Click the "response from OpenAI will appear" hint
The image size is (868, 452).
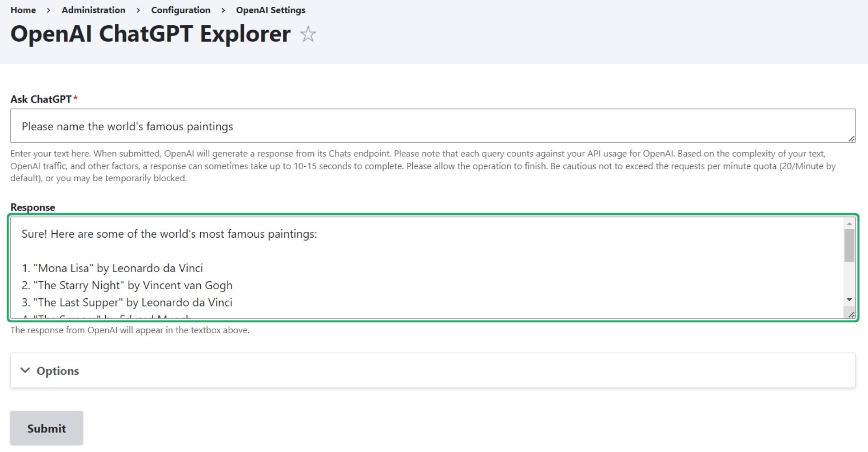tap(130, 330)
